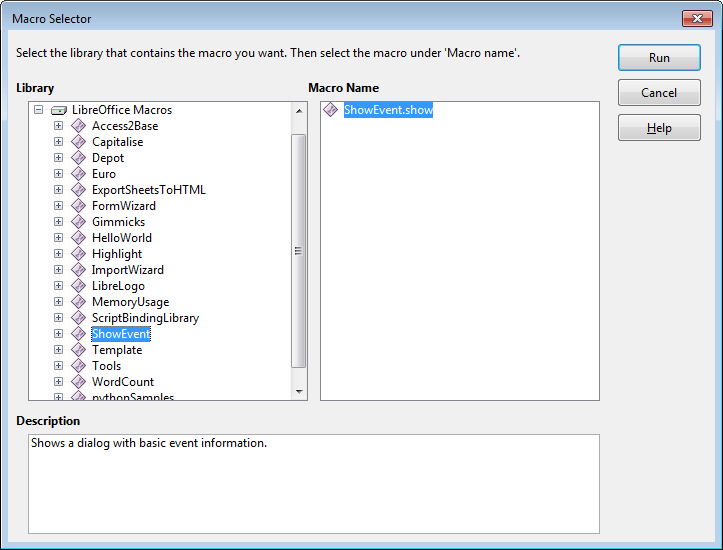The image size is (723, 550).
Task: Click the Gimmicks library icon
Action: [x=78, y=221]
